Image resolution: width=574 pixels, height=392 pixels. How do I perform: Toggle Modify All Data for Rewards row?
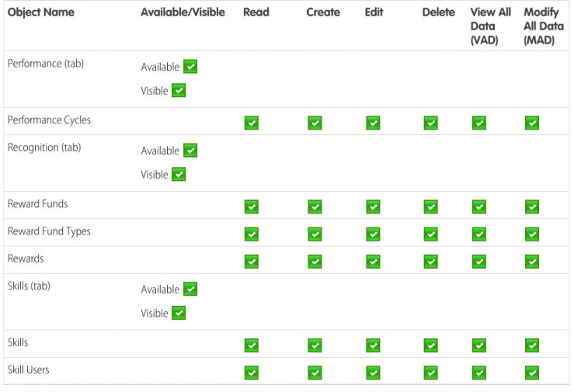click(532, 262)
